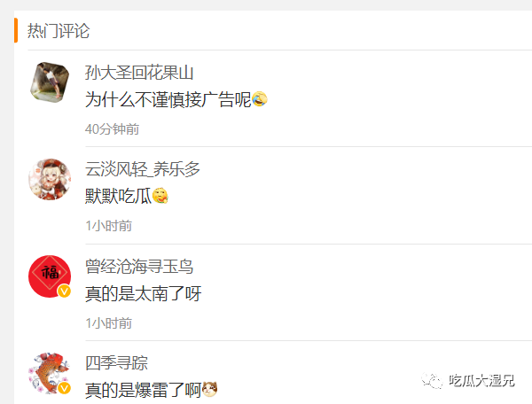Click comment text 真的是太南了呀

click(143, 293)
